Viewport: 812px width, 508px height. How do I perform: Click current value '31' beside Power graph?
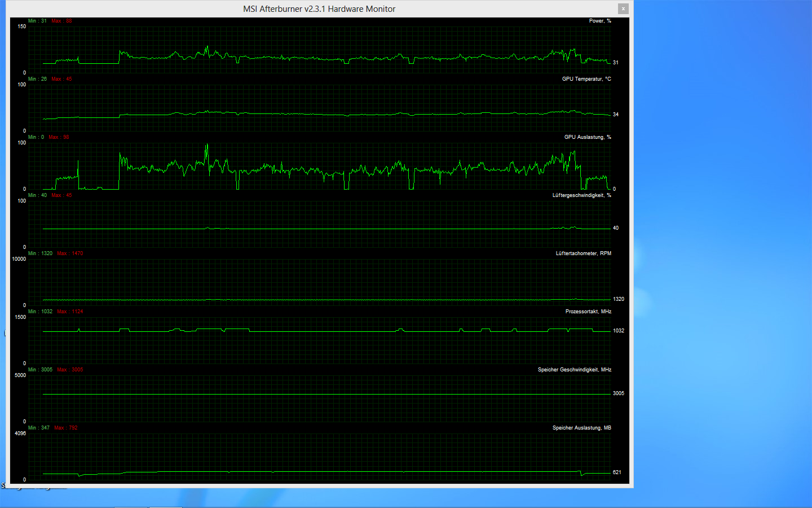(616, 63)
